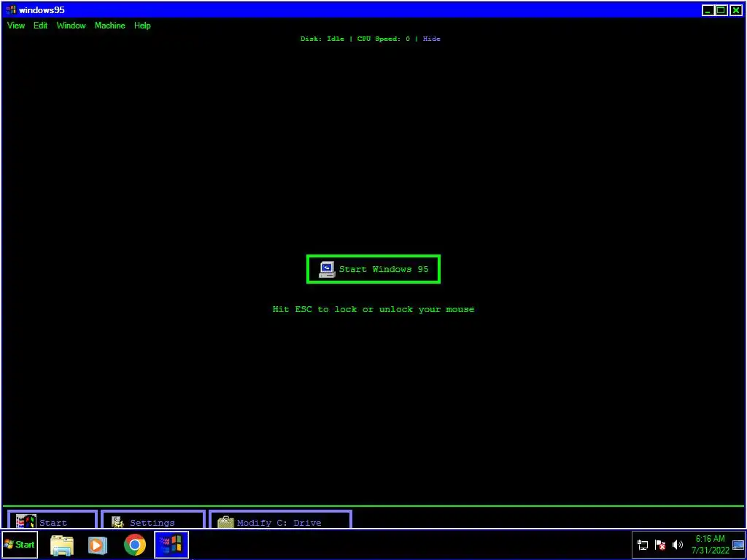Click the Settings tab icon

(x=117, y=522)
